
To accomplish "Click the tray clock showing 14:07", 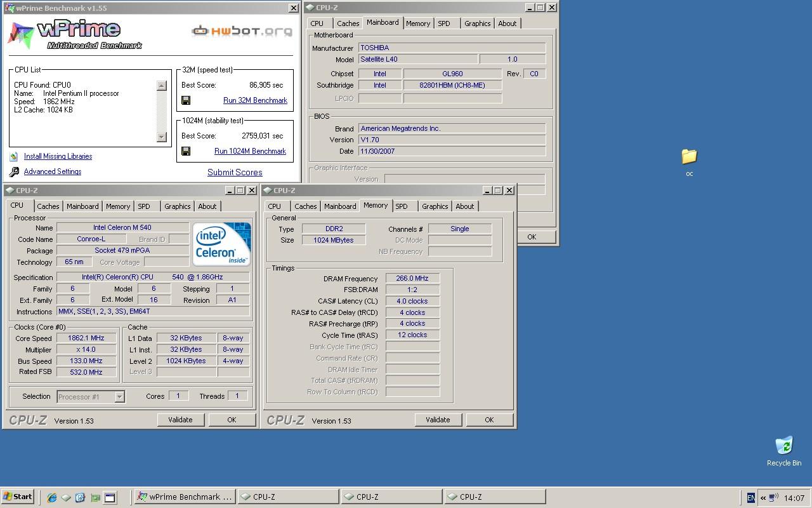I will 794,498.
